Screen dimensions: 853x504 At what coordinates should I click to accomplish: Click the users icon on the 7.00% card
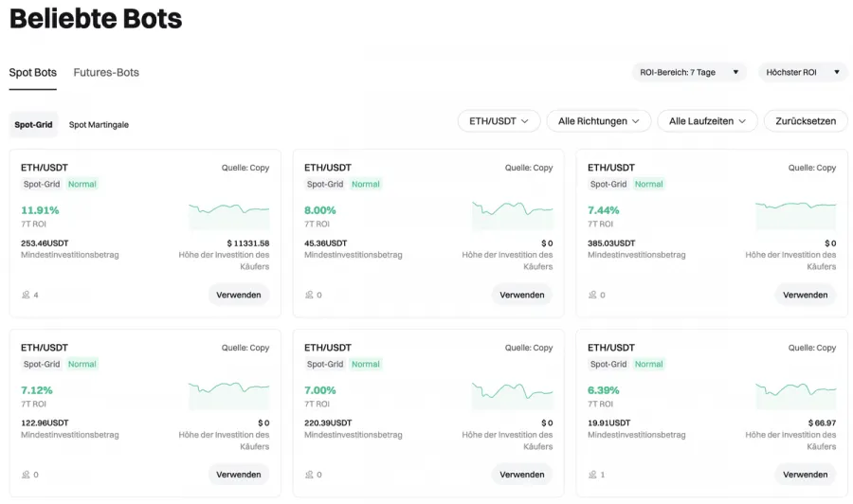pos(309,474)
